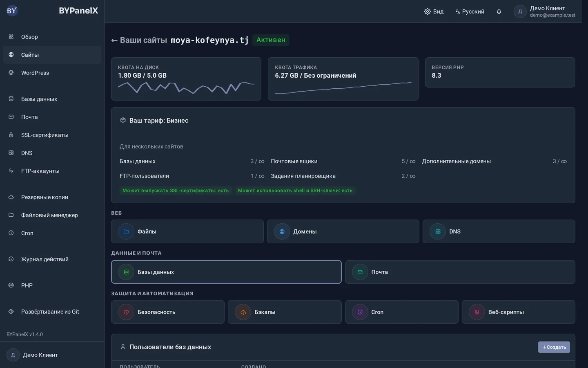Click the Mail card envelope icon
Screen dimensions: 588x368
pyautogui.click(x=360, y=272)
